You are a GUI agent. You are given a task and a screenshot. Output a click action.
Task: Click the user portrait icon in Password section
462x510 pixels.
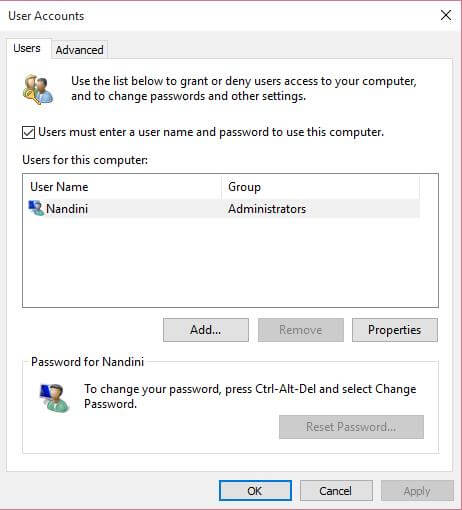pyautogui.click(x=54, y=398)
